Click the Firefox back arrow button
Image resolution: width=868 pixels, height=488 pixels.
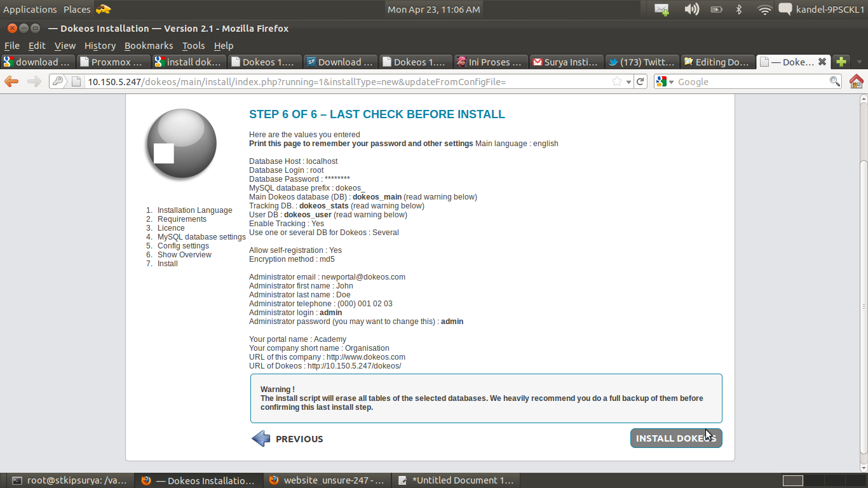11,81
